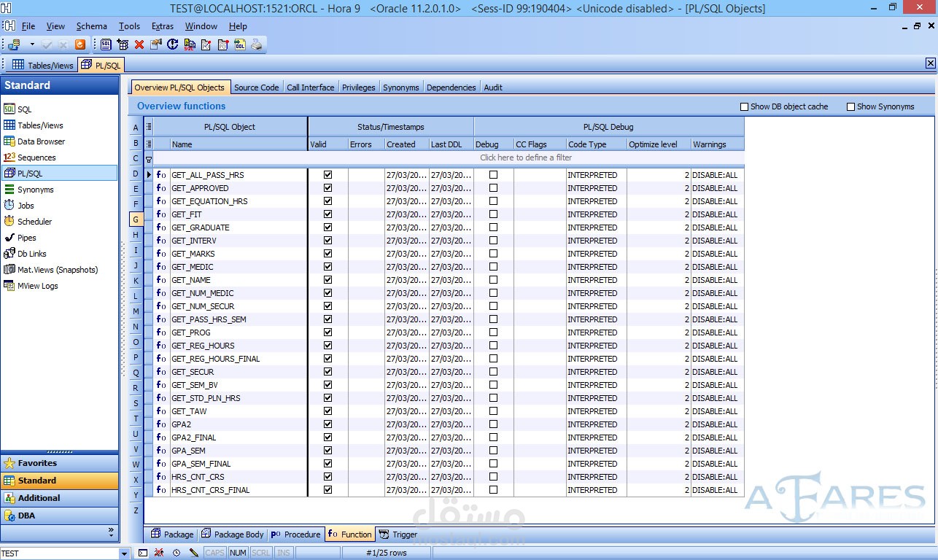Click the filter definition row in the grid
This screenshot has width=938, height=560.
point(449,158)
